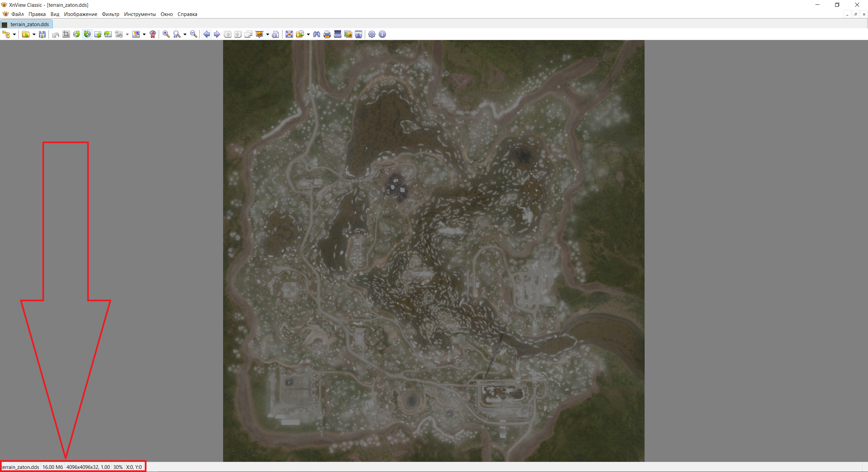The width and height of the screenshot is (868, 472).
Task: Expand the Open file dropdown arrow
Action: pyautogui.click(x=34, y=34)
